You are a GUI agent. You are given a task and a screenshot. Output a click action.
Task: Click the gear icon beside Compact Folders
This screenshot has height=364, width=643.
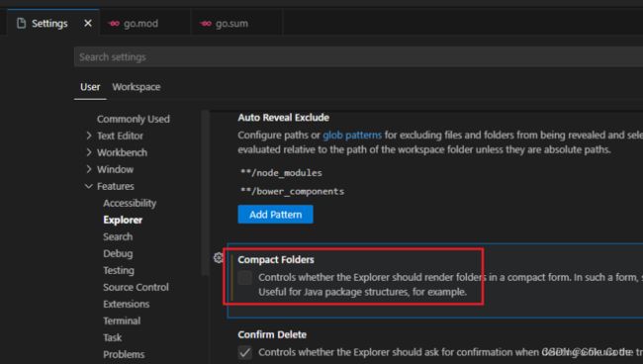219,258
